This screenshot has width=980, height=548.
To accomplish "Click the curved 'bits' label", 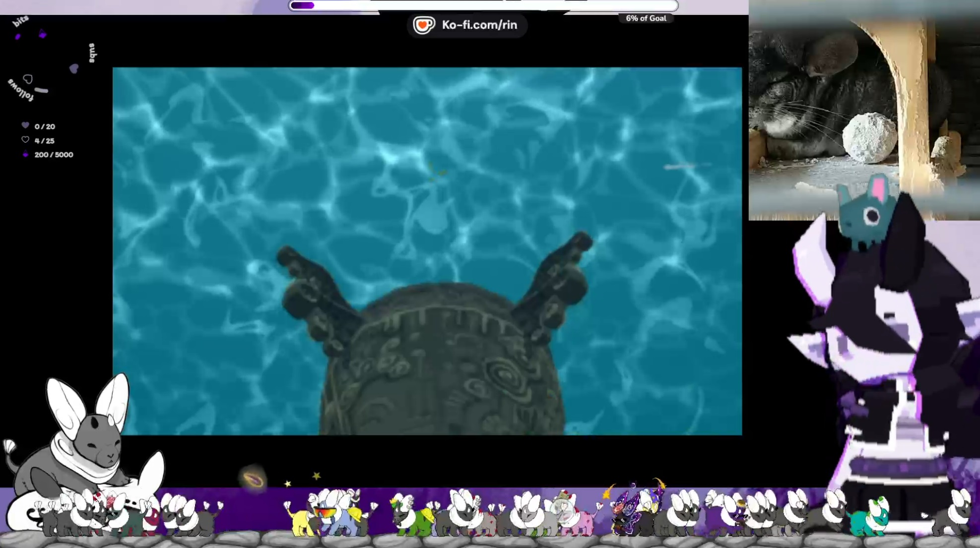I will [21, 21].
